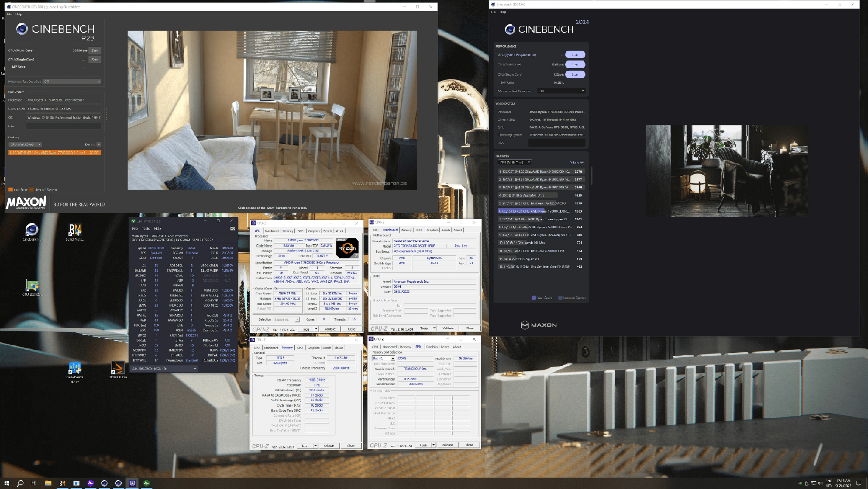
Task: Click the Windows Start button on taskbar
Action: pos(7,483)
